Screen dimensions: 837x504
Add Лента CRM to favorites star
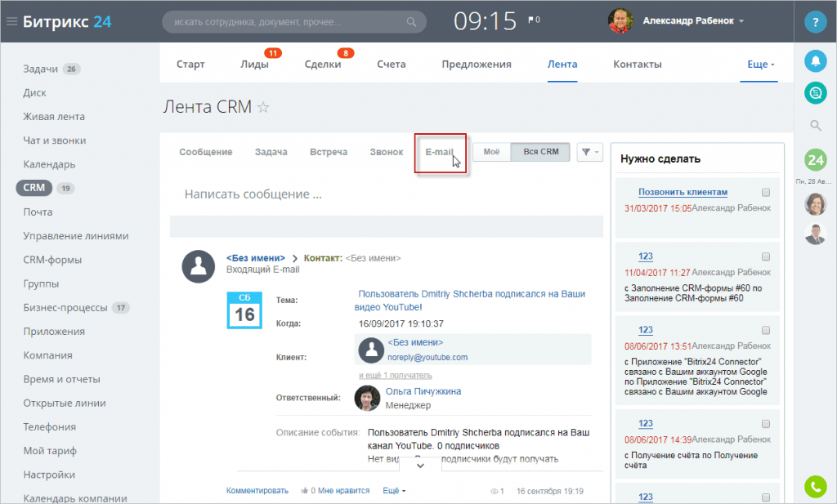coord(263,107)
